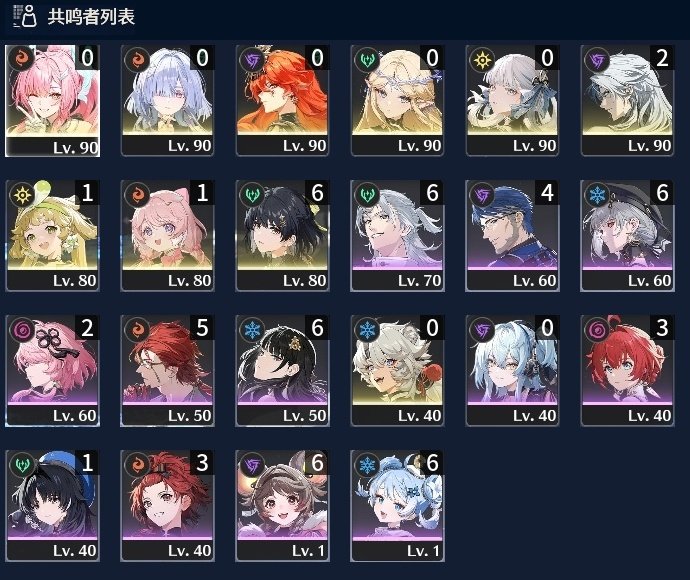This screenshot has width=690, height=580.
Task: Select the lion-maned Lv. 40 glacio character
Action: [397, 371]
